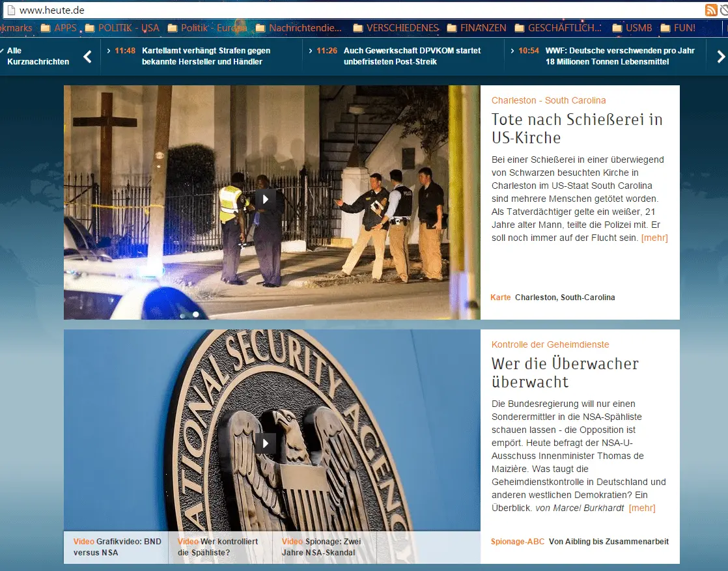Image resolution: width=728 pixels, height=571 pixels.
Task: Open Video Grafikvideo: BND versus NSA
Action: 117,547
